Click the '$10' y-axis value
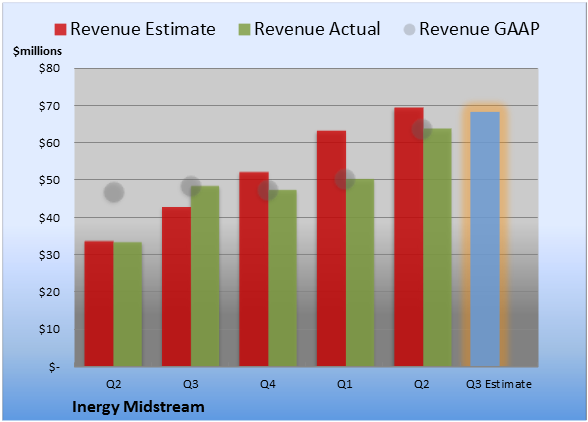 click(x=49, y=329)
